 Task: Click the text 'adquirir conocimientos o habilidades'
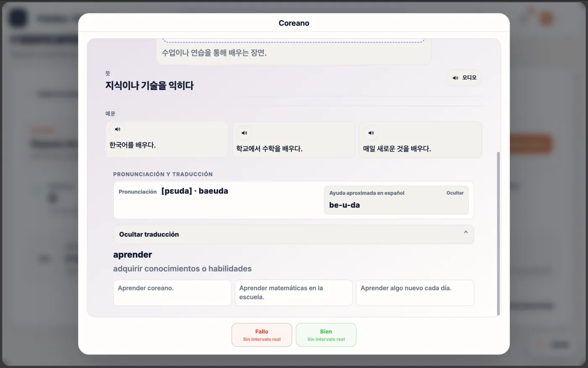182,269
